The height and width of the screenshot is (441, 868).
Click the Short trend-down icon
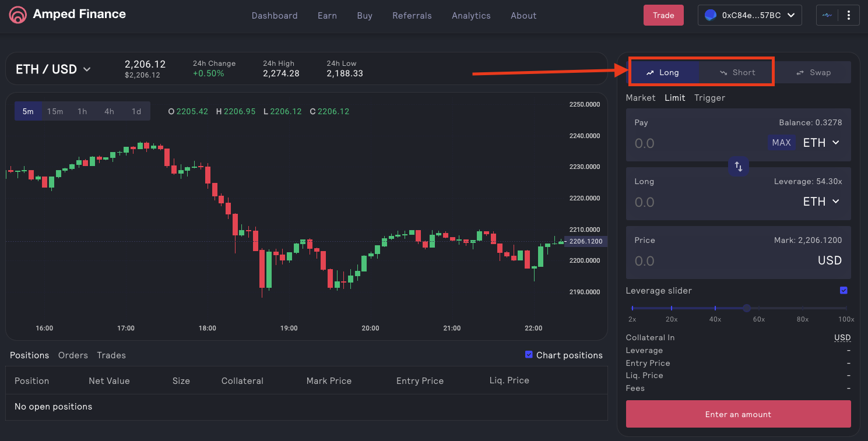[723, 73]
